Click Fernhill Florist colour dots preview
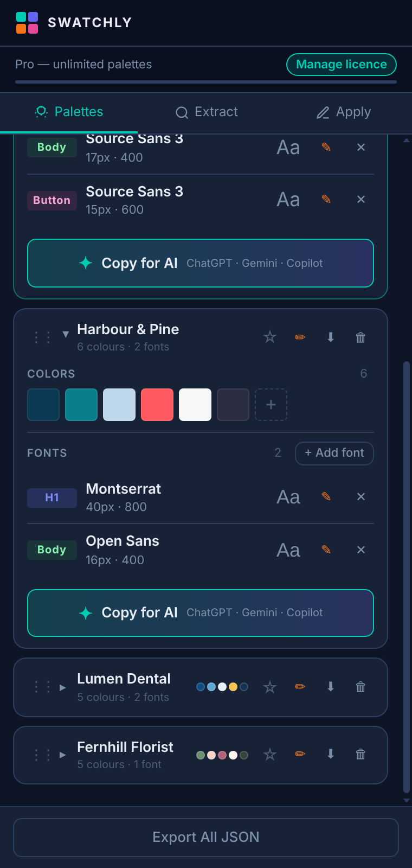 click(x=222, y=755)
